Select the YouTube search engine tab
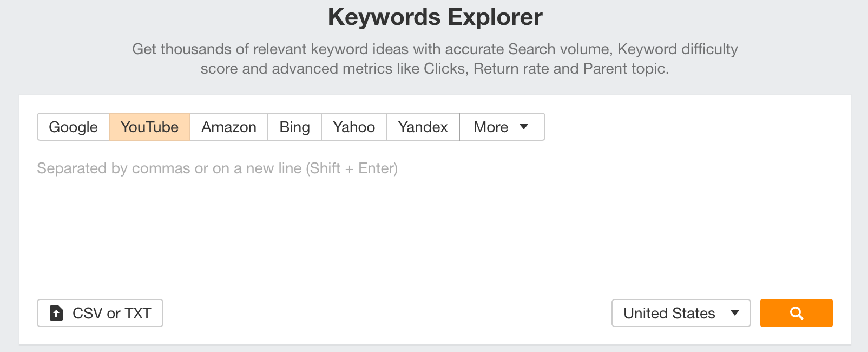 click(x=149, y=127)
